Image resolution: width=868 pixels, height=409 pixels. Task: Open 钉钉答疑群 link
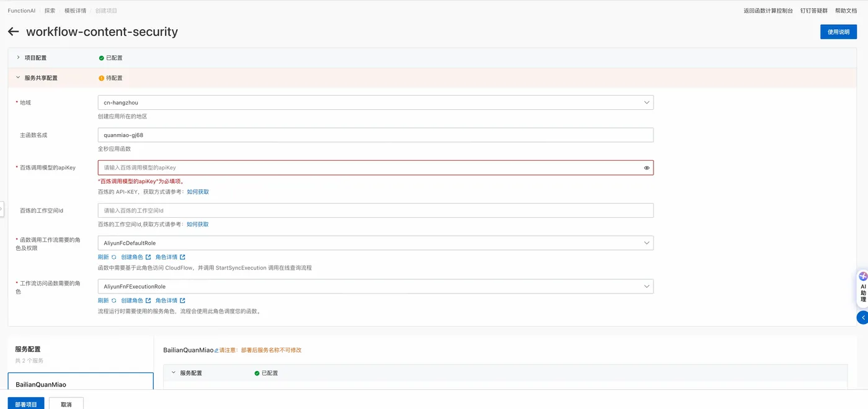(813, 11)
